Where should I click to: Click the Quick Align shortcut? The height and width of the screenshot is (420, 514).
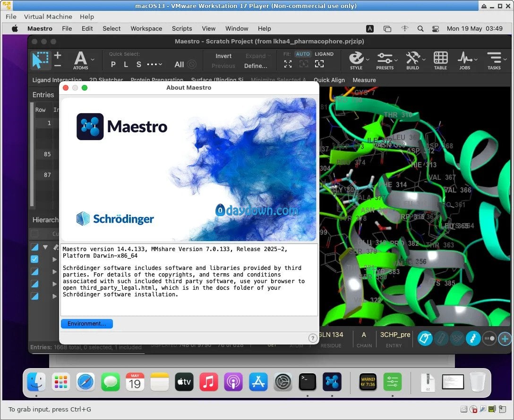329,80
